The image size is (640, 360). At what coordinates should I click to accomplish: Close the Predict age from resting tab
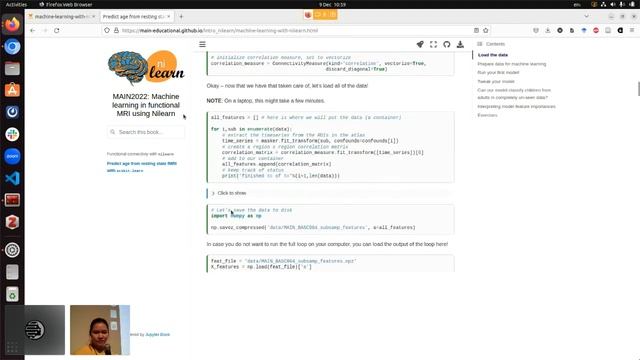pyautogui.click(x=169, y=16)
